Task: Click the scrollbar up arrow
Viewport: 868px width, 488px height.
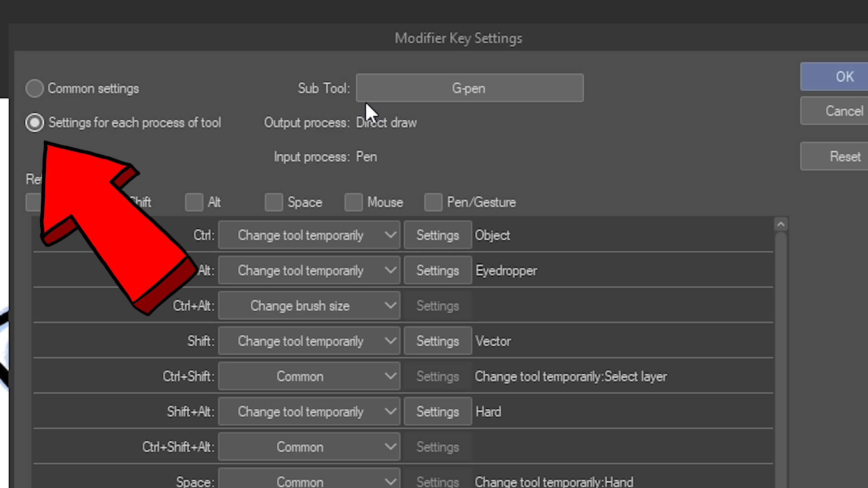Action: pyautogui.click(x=781, y=224)
